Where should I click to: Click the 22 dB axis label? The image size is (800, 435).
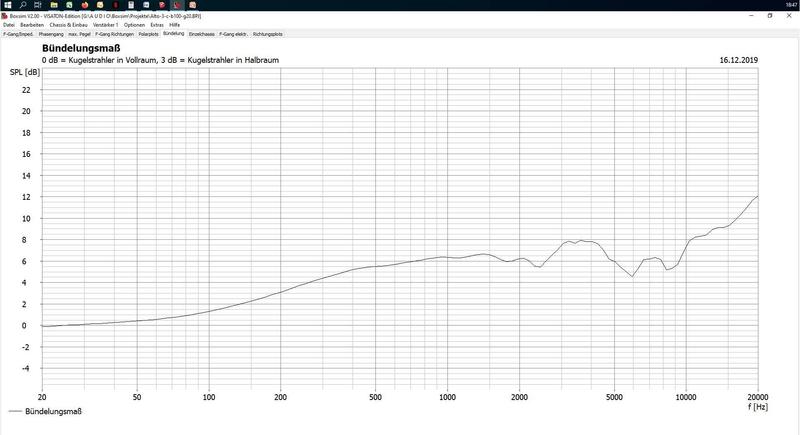point(26,90)
